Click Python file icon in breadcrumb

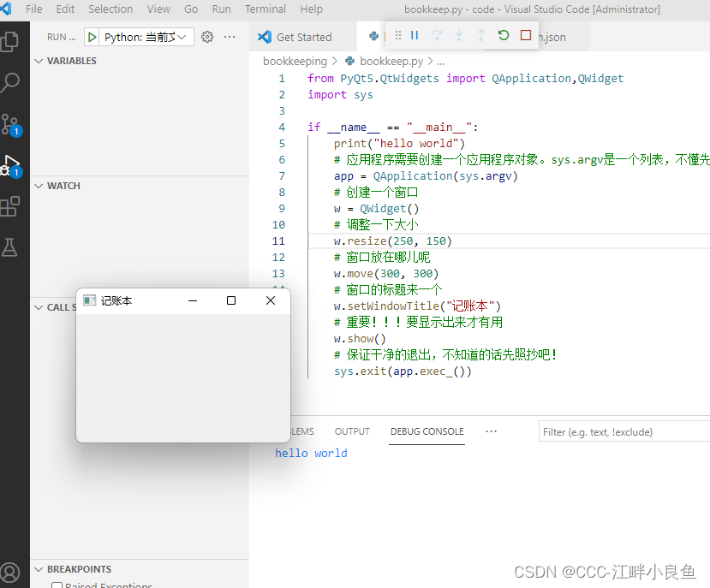click(x=350, y=61)
